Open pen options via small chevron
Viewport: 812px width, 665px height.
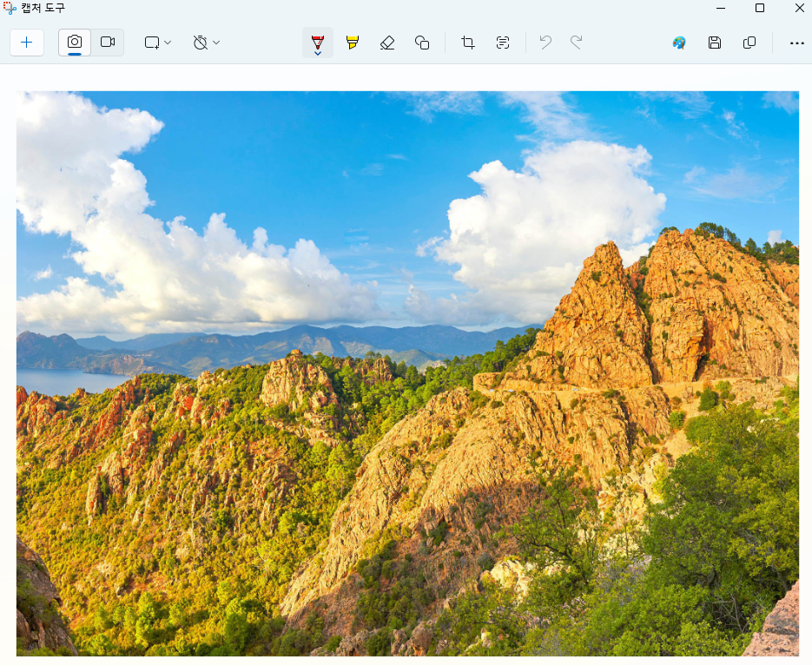[318, 53]
